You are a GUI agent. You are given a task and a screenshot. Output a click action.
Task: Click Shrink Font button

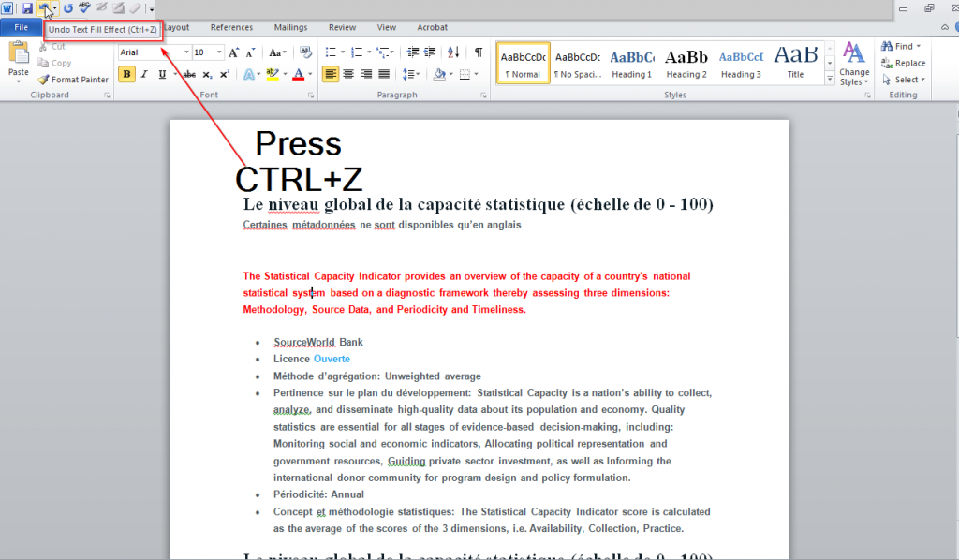pyautogui.click(x=250, y=52)
